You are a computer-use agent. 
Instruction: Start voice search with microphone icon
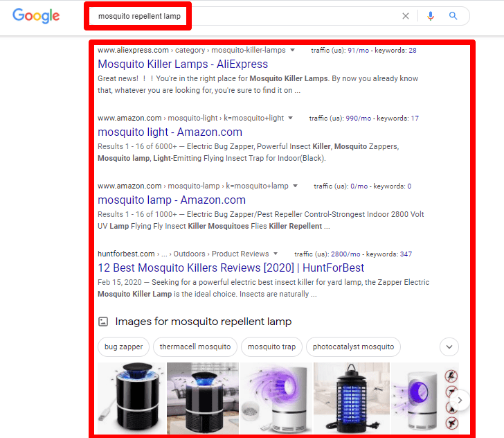coord(431,16)
